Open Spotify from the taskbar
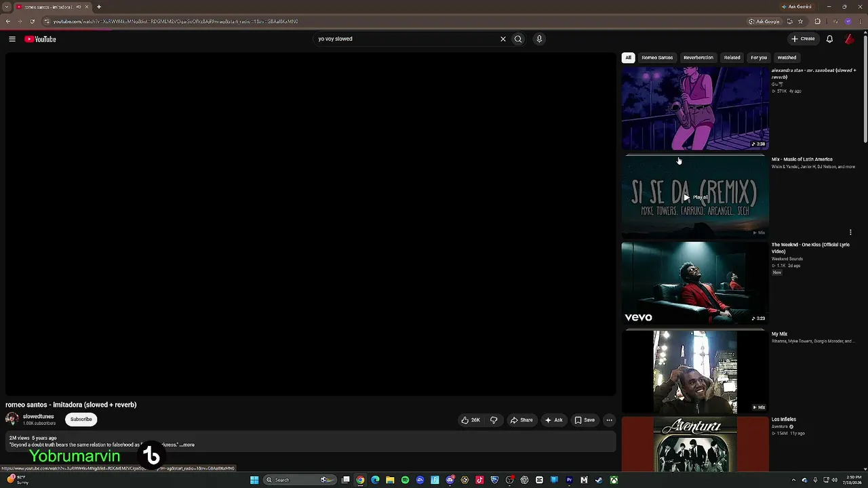Screen dimensions: 868x488 coord(405,480)
